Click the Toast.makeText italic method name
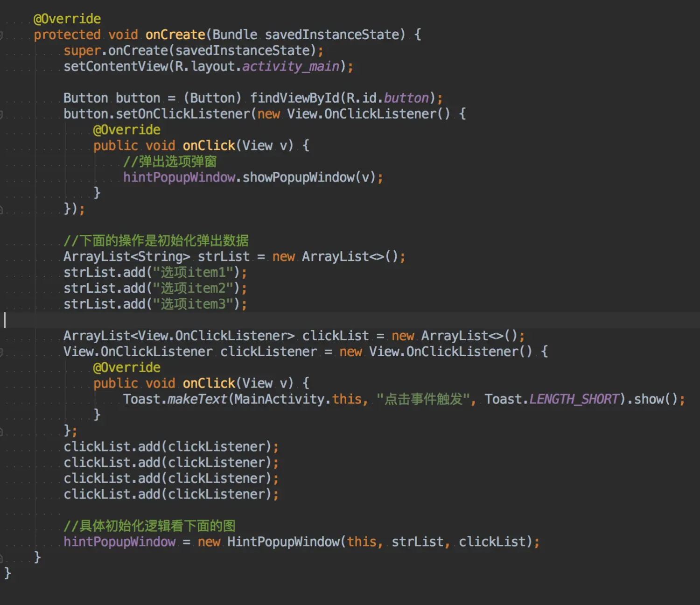 click(197, 399)
